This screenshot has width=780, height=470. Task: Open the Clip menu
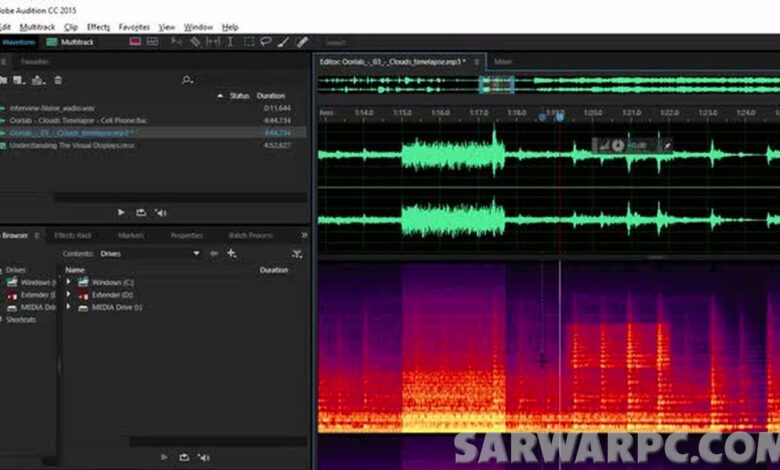coord(71,27)
